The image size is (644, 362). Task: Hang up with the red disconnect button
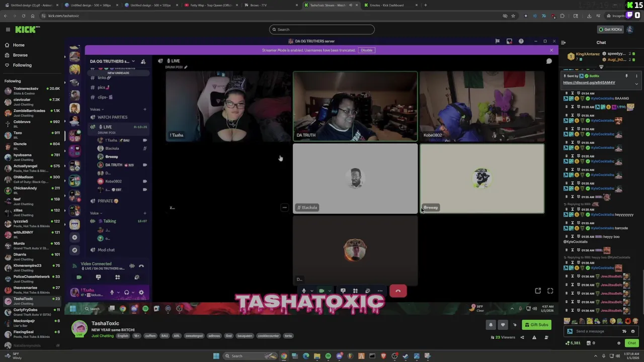(x=398, y=291)
